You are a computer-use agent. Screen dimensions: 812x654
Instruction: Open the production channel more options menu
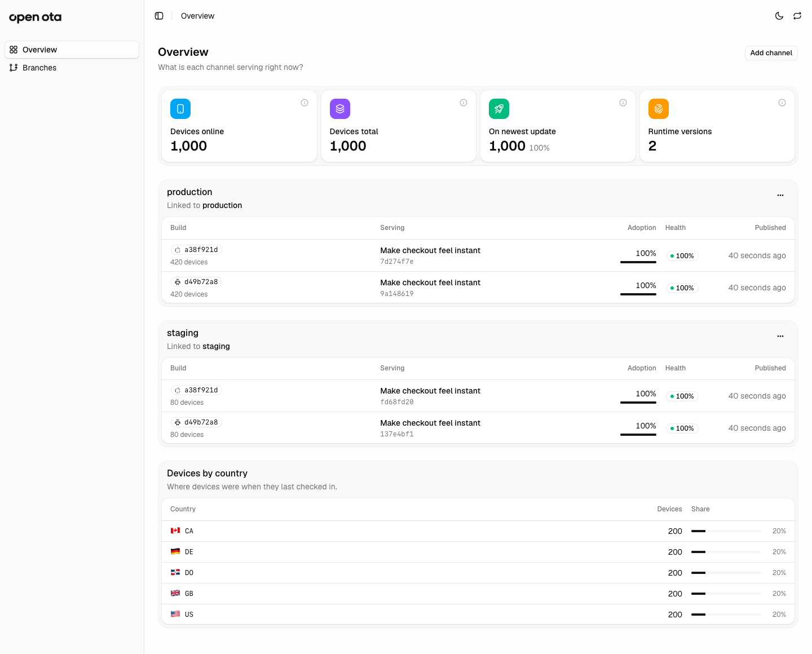click(x=780, y=195)
